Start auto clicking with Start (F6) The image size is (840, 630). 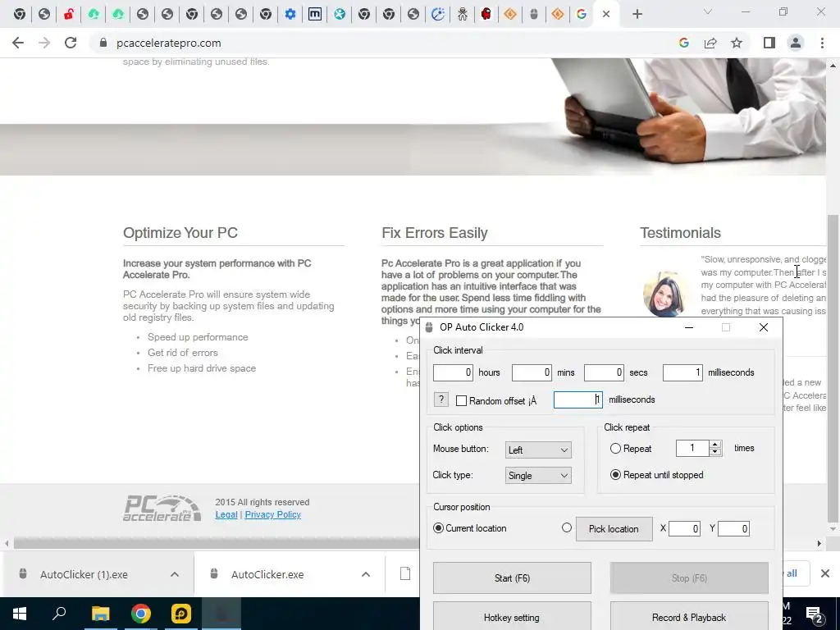(512, 578)
